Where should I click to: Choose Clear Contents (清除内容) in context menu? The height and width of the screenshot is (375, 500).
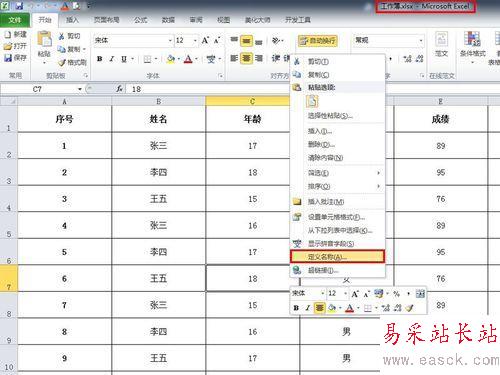click(337, 158)
